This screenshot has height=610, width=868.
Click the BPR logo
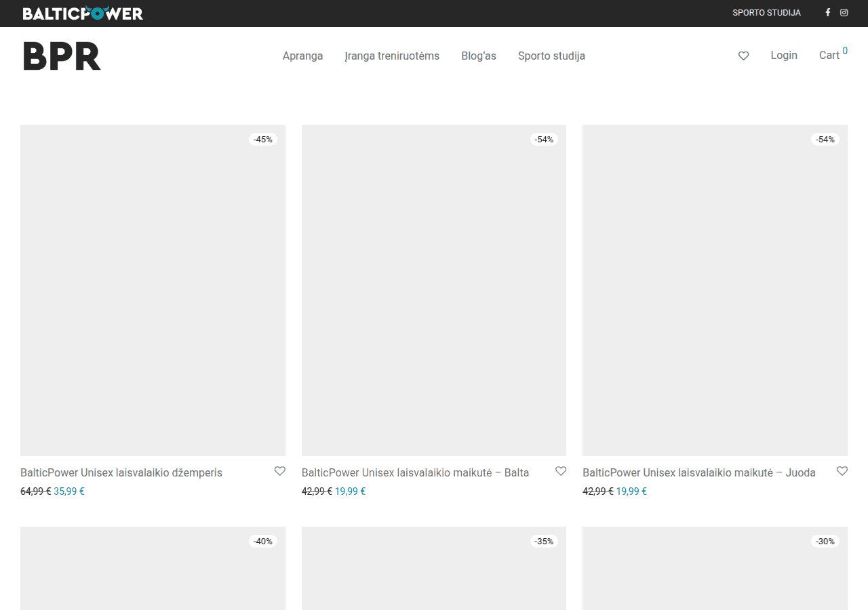(x=62, y=56)
